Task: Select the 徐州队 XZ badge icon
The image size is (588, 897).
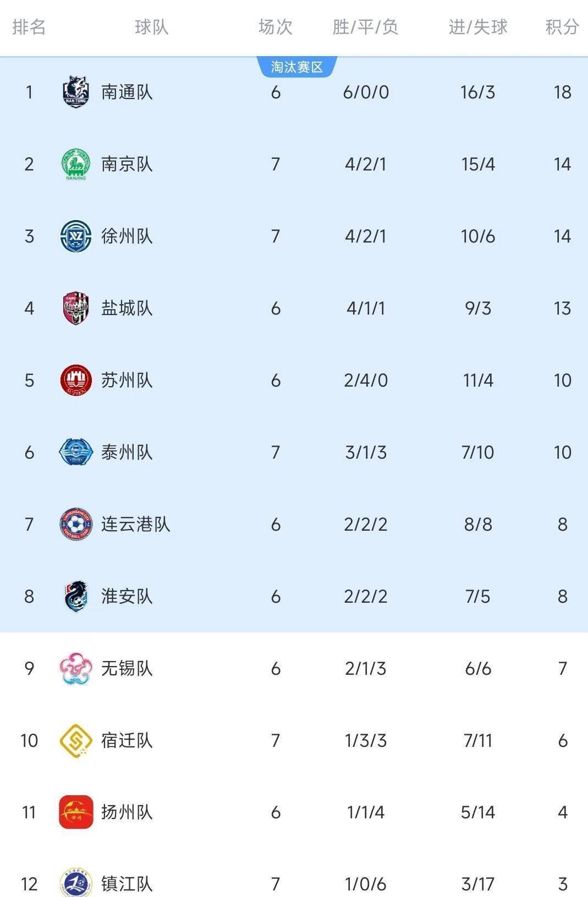Action: click(76, 236)
